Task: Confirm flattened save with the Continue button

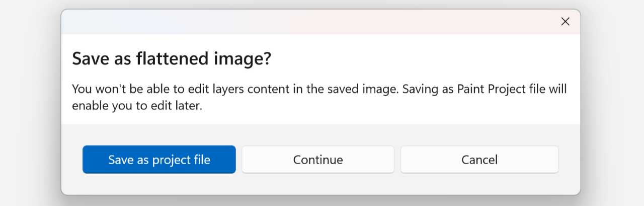Action: (318, 160)
